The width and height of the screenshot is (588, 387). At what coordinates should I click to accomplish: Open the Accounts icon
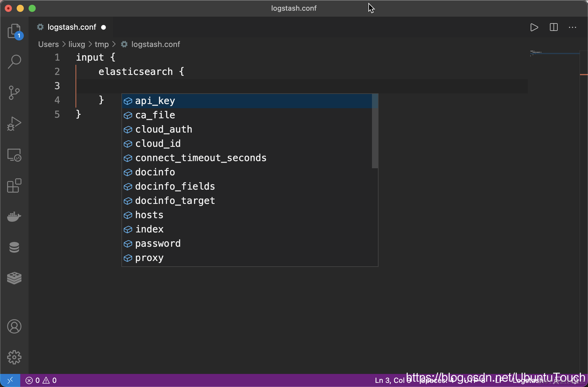14,326
